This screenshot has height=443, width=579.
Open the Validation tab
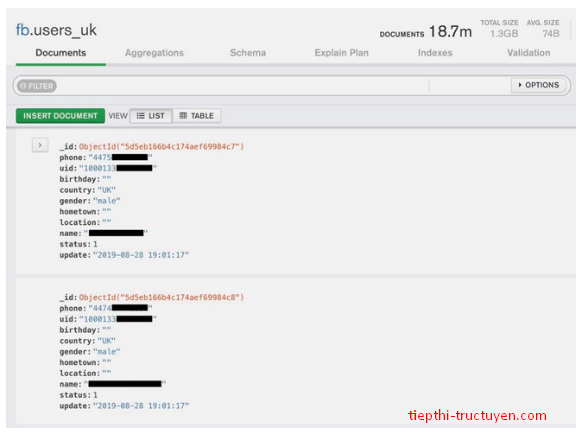(528, 53)
